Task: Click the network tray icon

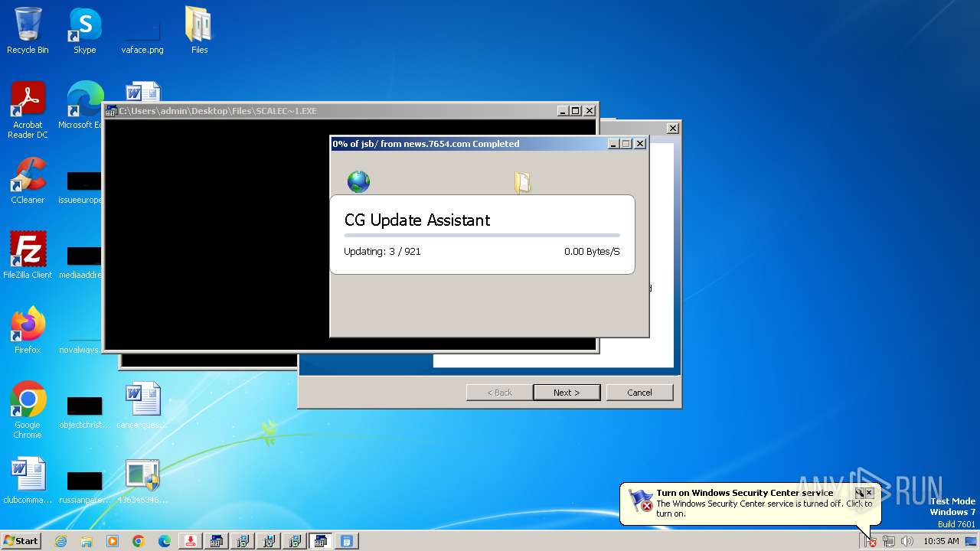Action: [889, 541]
